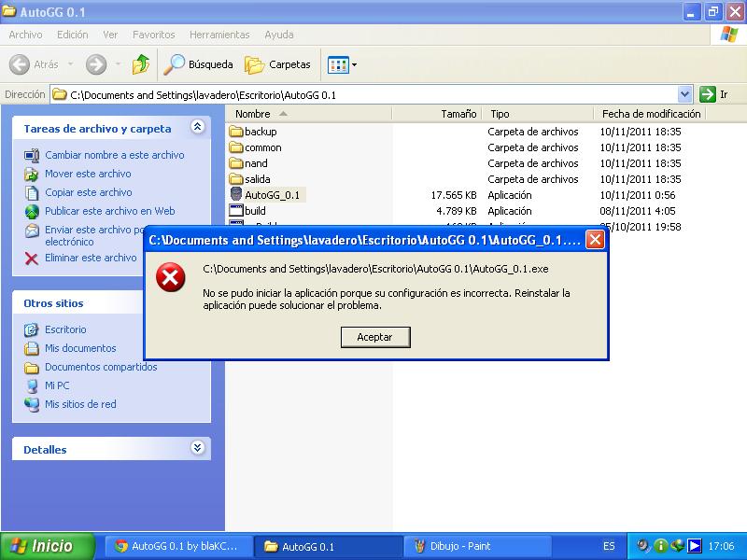The height and width of the screenshot is (560, 747).
Task: Click Mover este archivo link
Action: (x=88, y=174)
